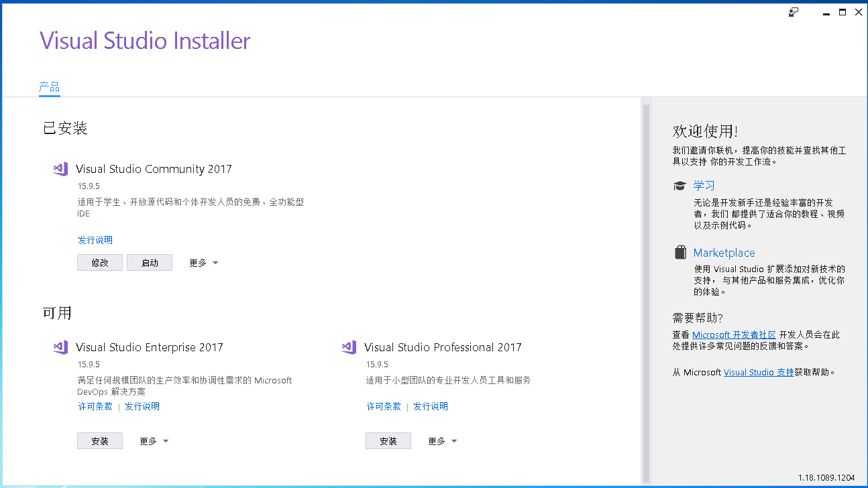The width and height of the screenshot is (868, 488).
Task: Click 安装 under Visual Studio Professional 2017
Action: [388, 440]
